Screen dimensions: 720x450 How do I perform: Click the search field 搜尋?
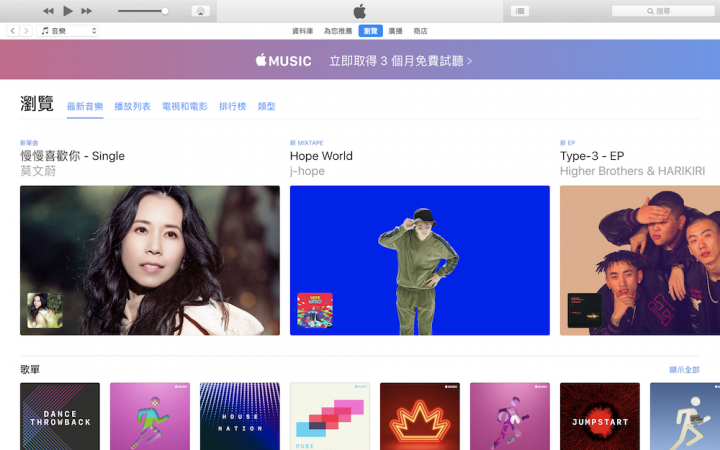663,11
